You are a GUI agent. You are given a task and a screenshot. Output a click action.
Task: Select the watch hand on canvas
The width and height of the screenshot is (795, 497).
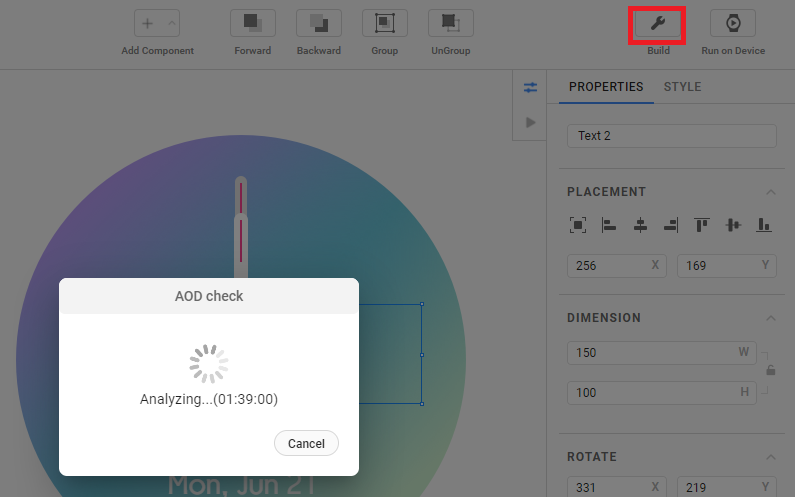[241, 227]
